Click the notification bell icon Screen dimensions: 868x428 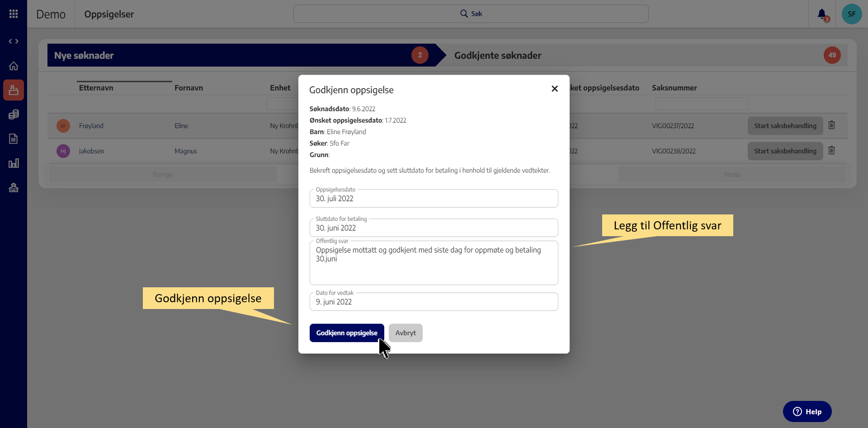[822, 14]
